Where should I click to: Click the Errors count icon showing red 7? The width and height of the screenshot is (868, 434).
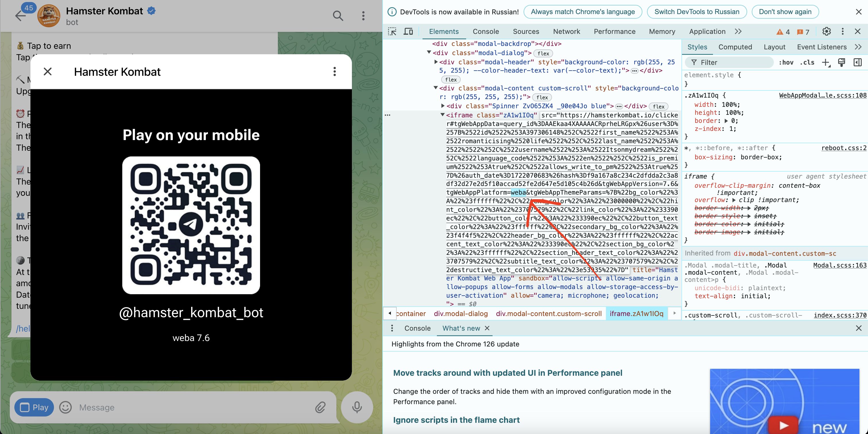click(x=803, y=32)
